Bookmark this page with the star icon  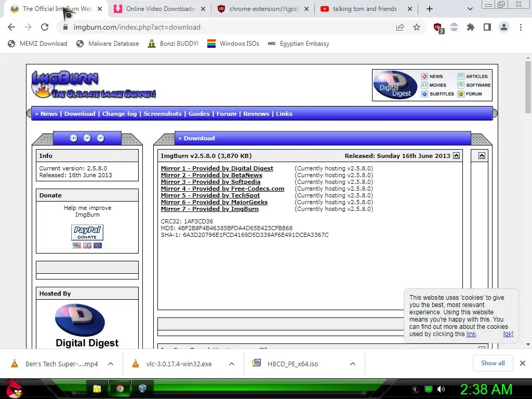pos(417,27)
